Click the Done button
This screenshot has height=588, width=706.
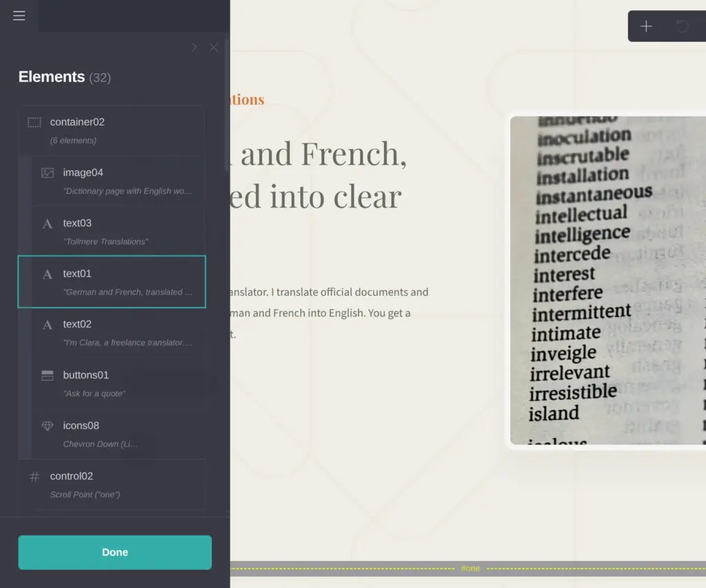click(x=115, y=552)
